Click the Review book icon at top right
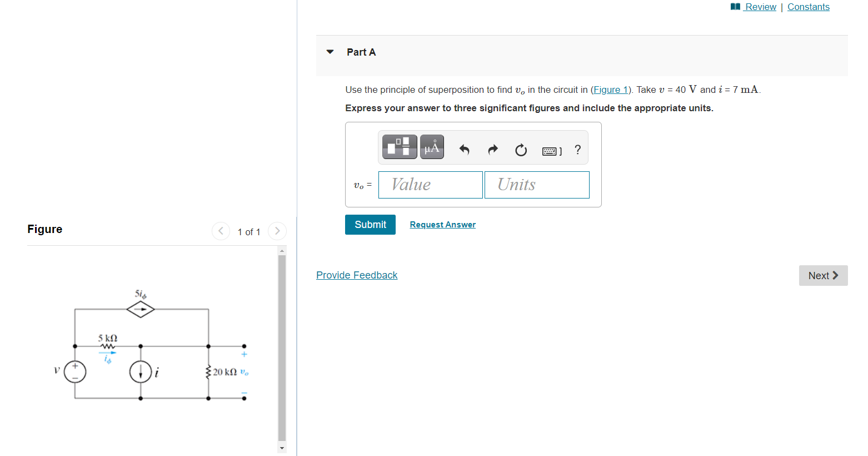Image resolution: width=868 pixels, height=456 pixels. [x=735, y=7]
